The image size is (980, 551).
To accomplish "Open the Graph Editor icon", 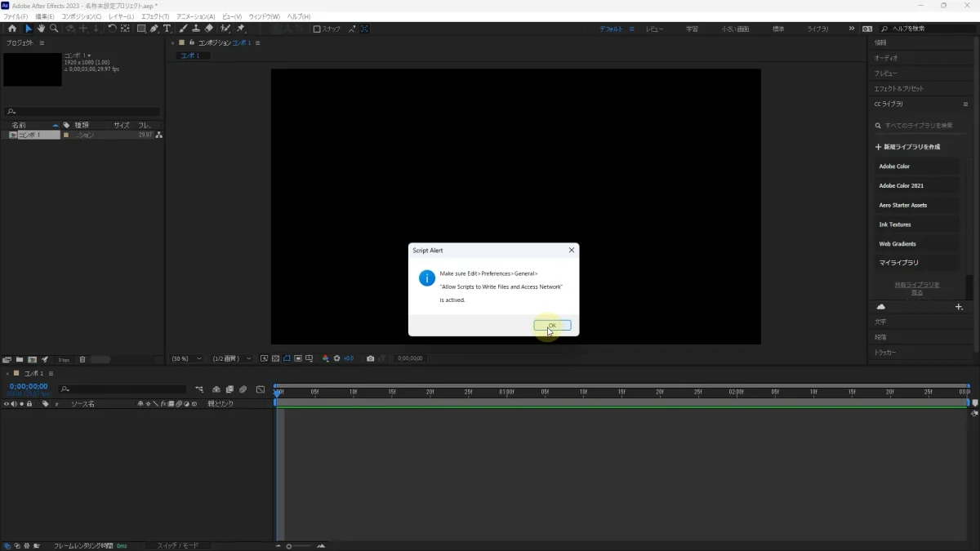I will 261,389.
